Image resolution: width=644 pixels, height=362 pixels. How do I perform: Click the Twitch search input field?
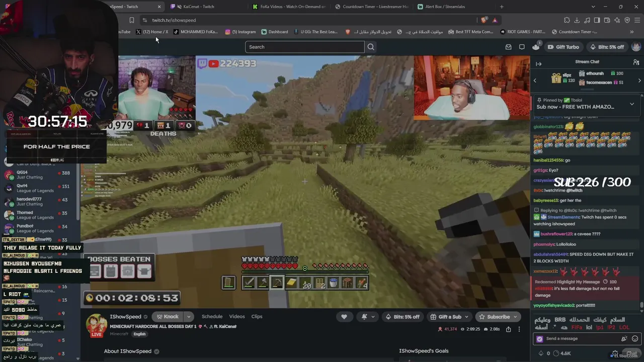304,47
